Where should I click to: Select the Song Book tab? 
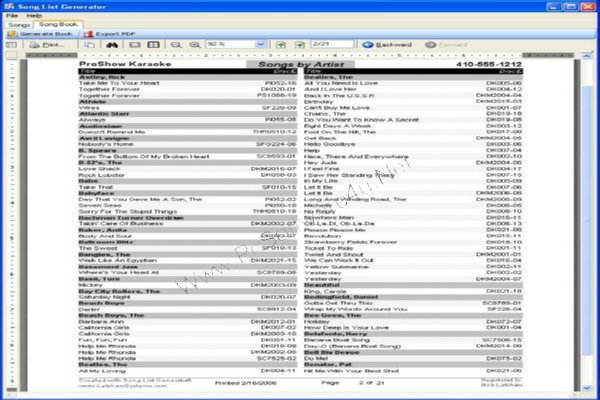(58, 24)
